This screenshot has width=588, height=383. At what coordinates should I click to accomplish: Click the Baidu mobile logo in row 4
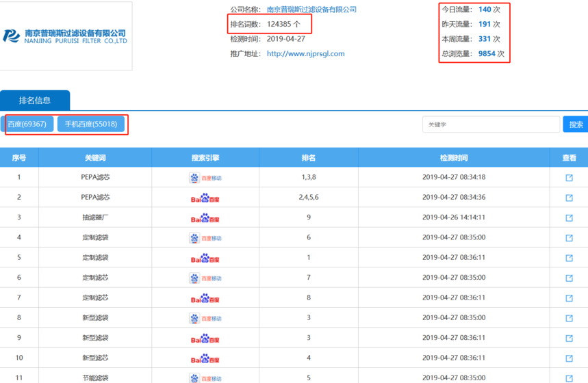coord(205,238)
